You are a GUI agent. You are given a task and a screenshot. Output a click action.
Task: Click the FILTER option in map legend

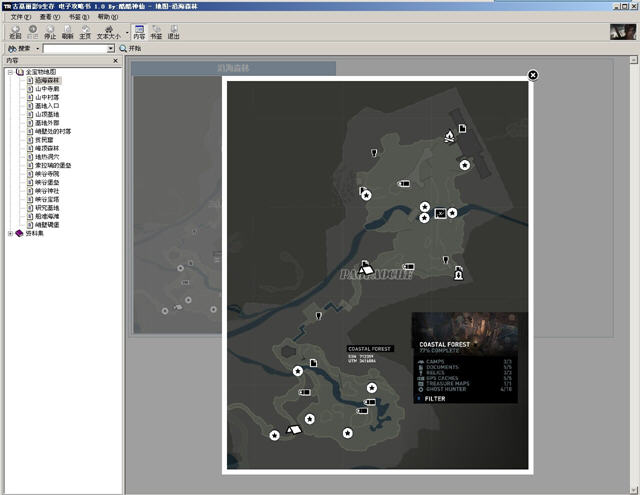tap(435, 399)
